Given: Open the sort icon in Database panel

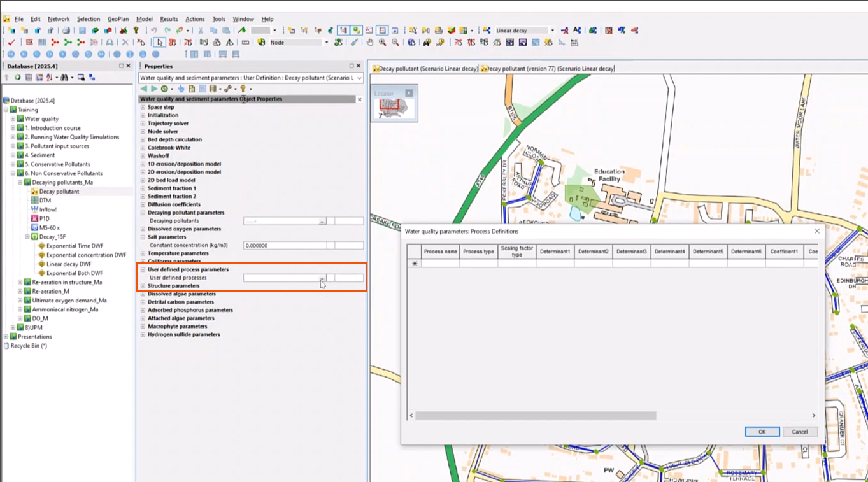Looking at the screenshot, I should pyautogui.click(x=49, y=76).
